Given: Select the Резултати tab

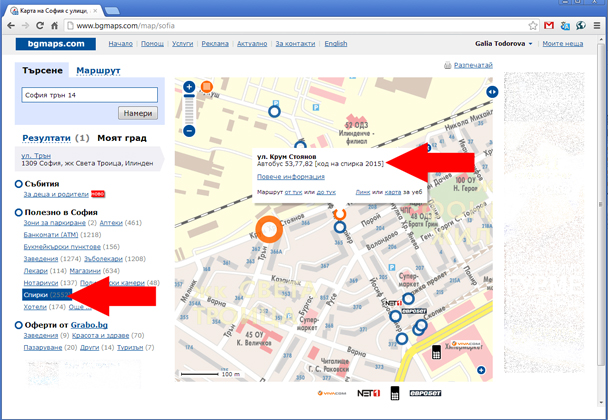Looking at the screenshot, I should coord(47,138).
